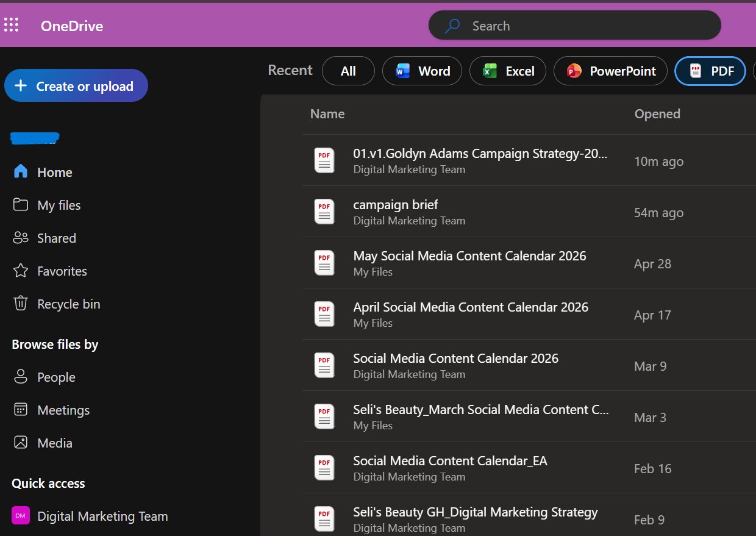The width and height of the screenshot is (756, 536).
Task: Filter recent files by Excel
Action: pyautogui.click(x=508, y=71)
